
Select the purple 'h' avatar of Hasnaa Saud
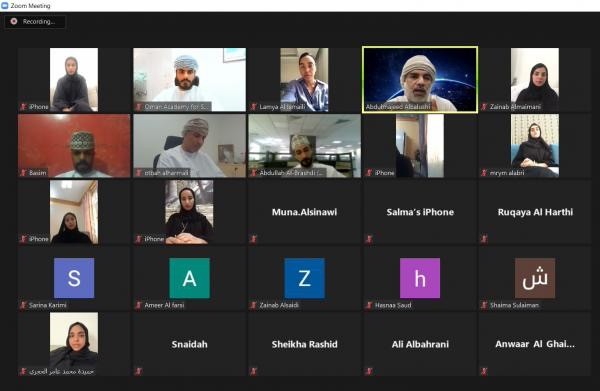(420, 278)
